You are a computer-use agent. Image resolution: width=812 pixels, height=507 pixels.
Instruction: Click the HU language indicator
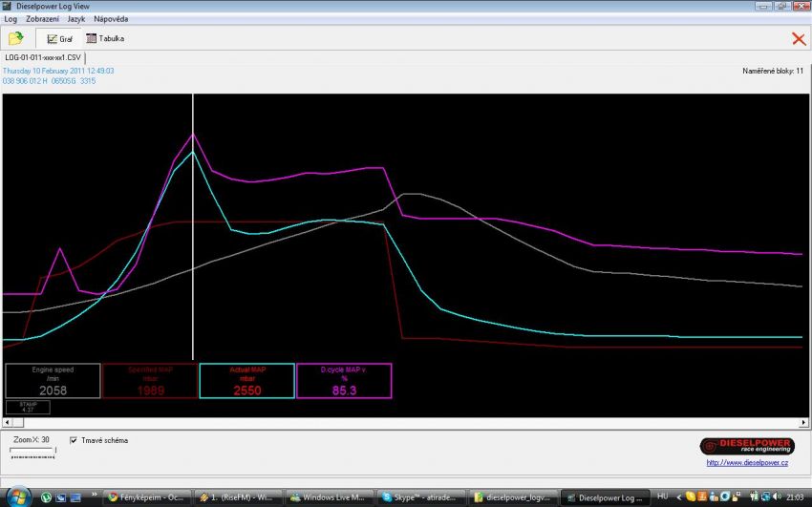662,496
